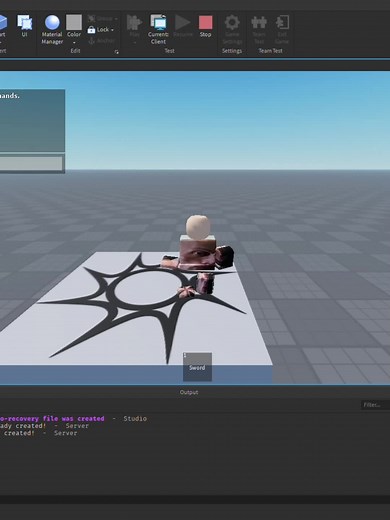Click the chat input bar
Screen dimensions: 390x520
click(x=31, y=163)
